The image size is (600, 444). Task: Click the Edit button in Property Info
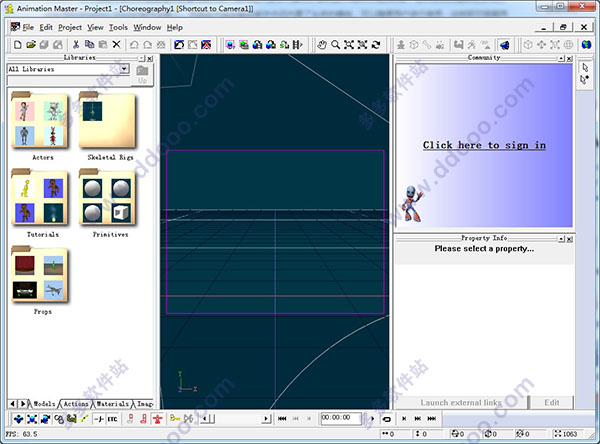click(x=552, y=403)
